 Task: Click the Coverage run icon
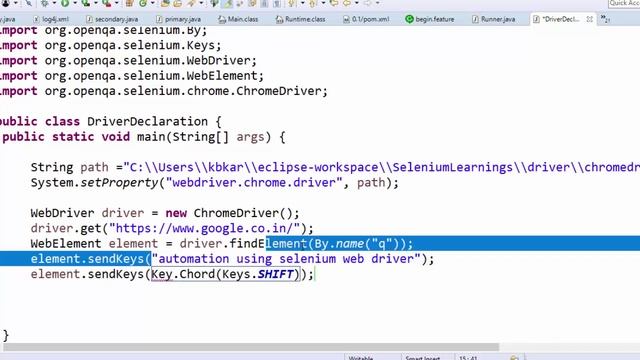click(85, 3)
